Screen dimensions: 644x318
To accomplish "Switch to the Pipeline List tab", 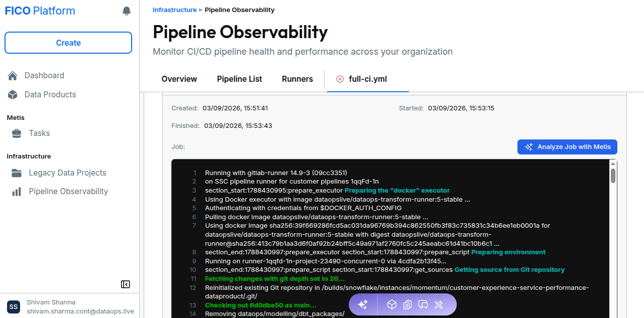I will (x=240, y=79).
